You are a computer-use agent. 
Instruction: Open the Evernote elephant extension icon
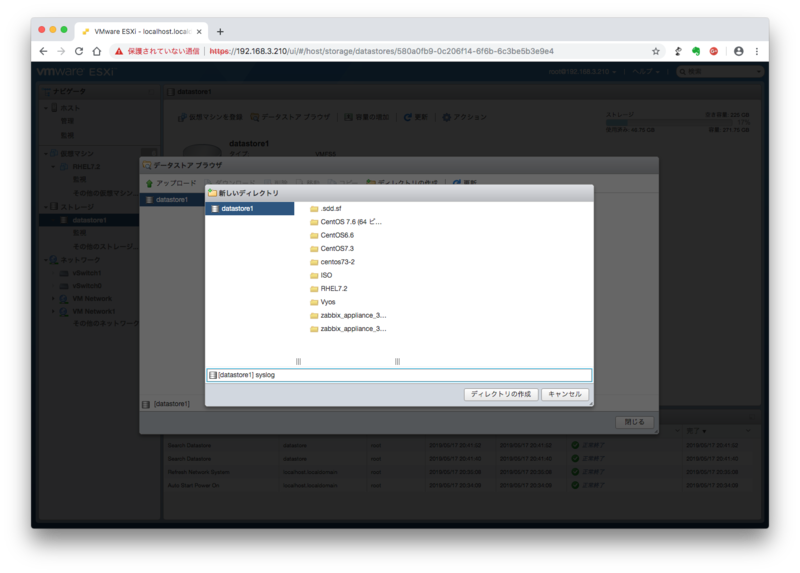pyautogui.click(x=696, y=51)
